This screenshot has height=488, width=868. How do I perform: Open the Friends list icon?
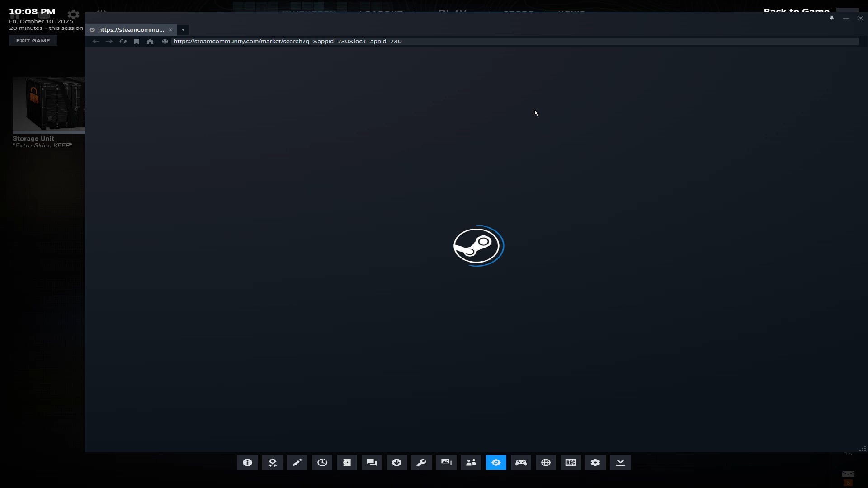point(471,462)
